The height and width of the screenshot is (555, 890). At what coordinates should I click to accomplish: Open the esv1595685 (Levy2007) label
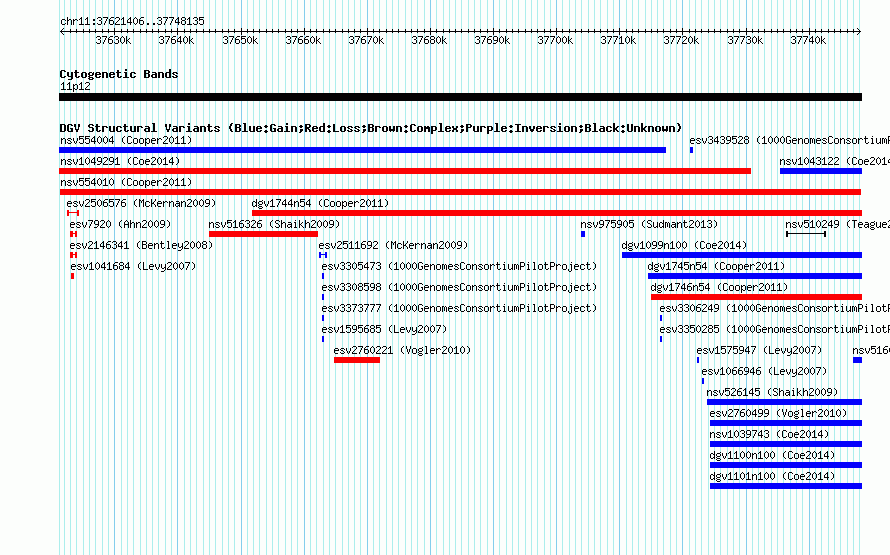(x=384, y=329)
